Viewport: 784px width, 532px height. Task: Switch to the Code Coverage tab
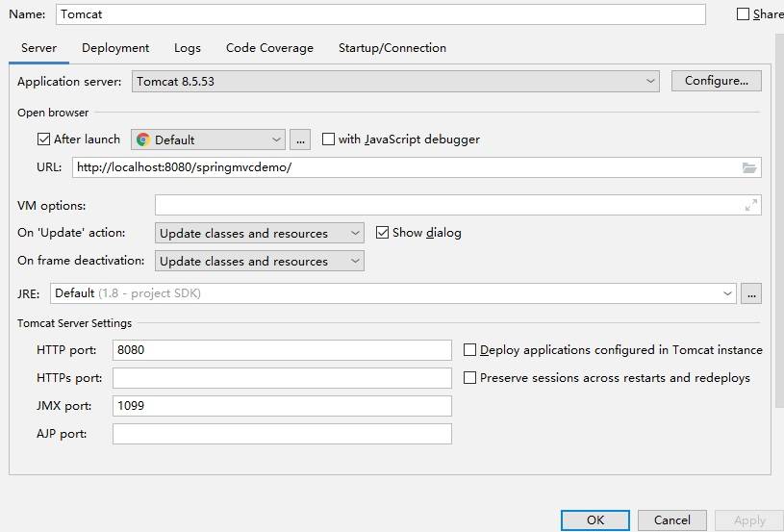pyautogui.click(x=269, y=48)
